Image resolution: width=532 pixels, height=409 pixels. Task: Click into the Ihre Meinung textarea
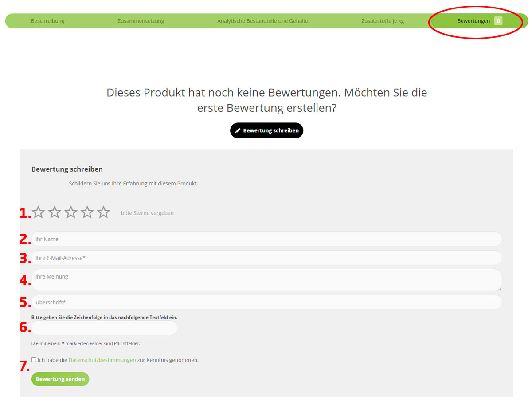point(266,280)
